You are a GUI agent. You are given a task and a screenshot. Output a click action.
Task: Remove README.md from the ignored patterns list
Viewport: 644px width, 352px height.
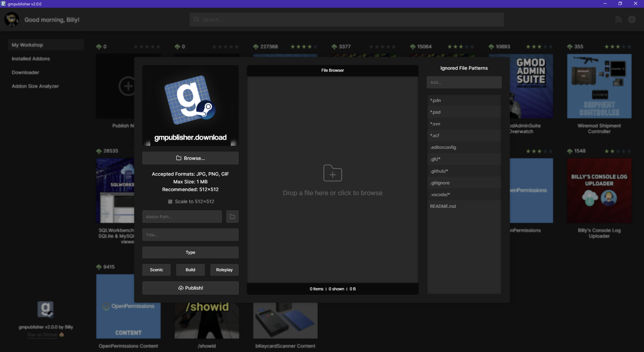click(464, 206)
